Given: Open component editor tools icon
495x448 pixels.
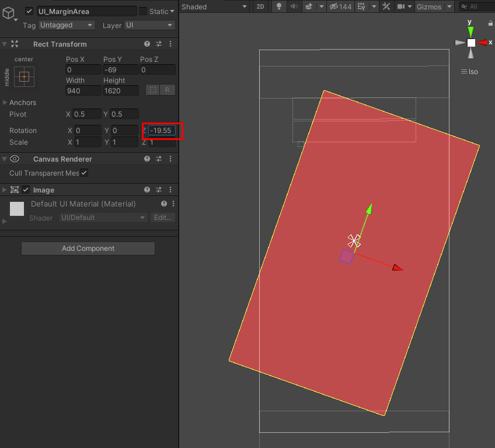Looking at the screenshot, I should coord(386,6).
